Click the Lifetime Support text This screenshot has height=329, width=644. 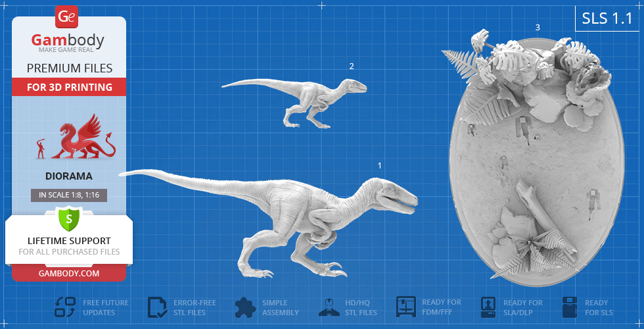tap(68, 241)
